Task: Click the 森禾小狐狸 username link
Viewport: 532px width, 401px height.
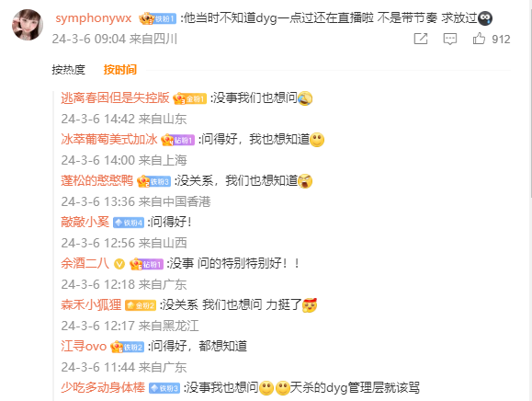Action: tap(91, 305)
